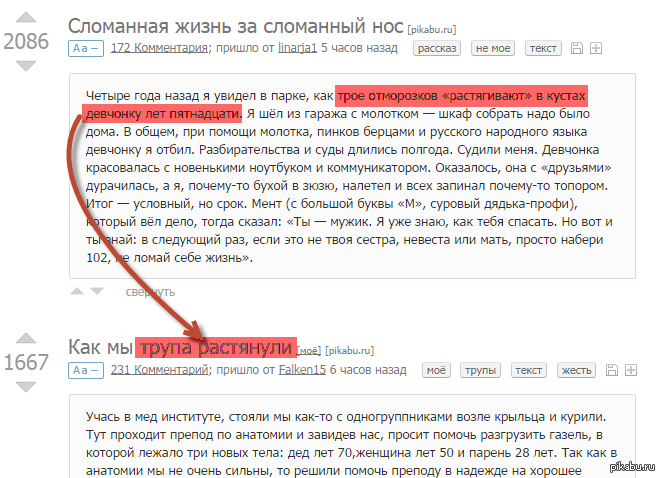Open the 231 Комментарий link
Screen dimensions: 660x478
[x=159, y=370]
